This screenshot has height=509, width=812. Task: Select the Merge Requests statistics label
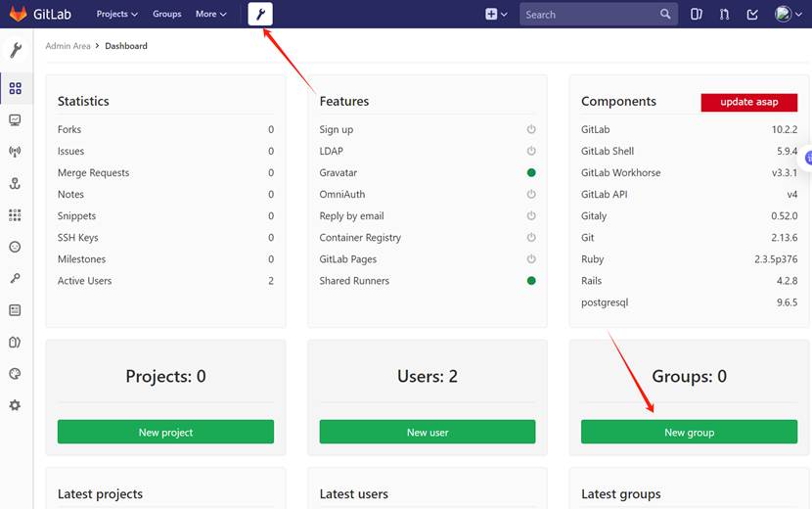93,172
